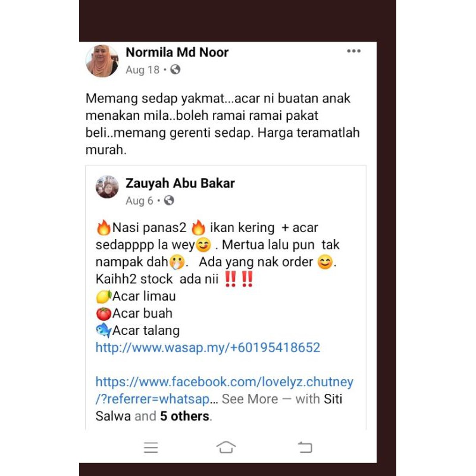Click the Aug 6 shared post timestamp
Viewport: 476px width, 476px height.
click(x=139, y=201)
